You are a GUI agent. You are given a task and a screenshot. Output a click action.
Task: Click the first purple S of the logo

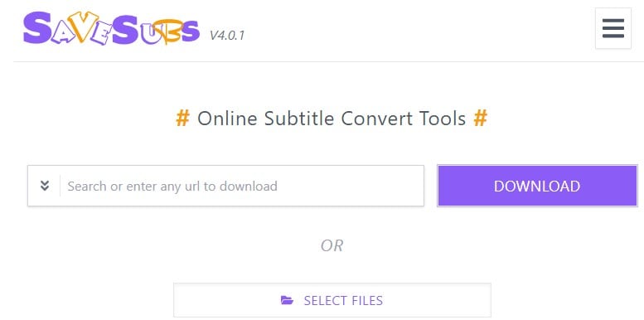(x=37, y=28)
